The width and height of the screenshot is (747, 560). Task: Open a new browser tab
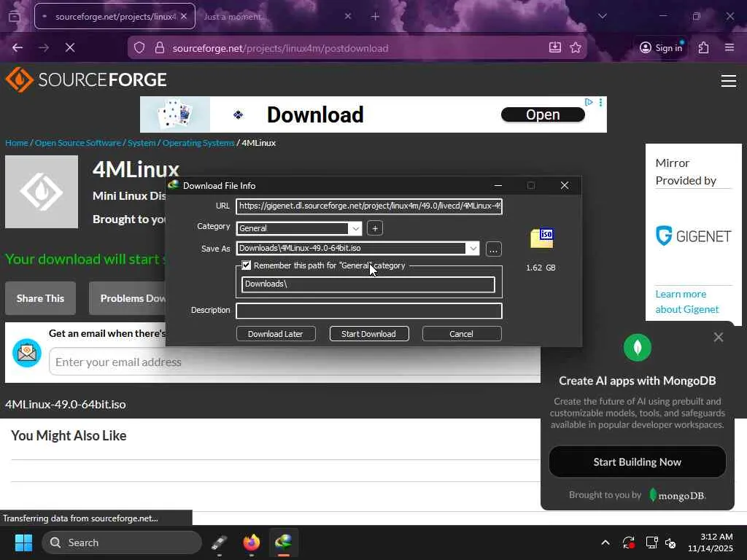376,17
